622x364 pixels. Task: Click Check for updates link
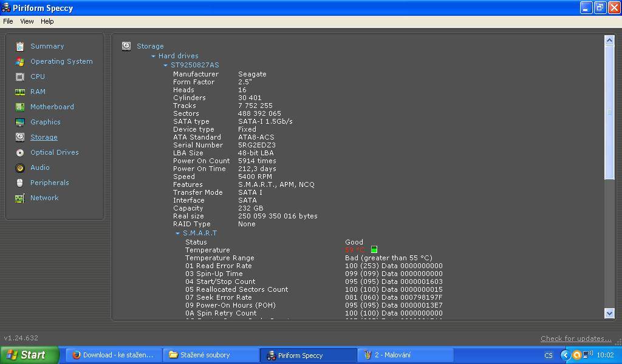[576, 339]
